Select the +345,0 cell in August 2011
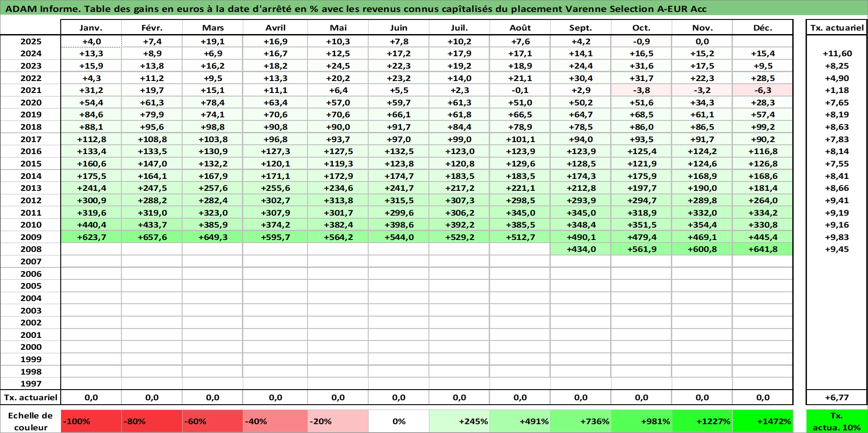868x433 pixels. 520,213
